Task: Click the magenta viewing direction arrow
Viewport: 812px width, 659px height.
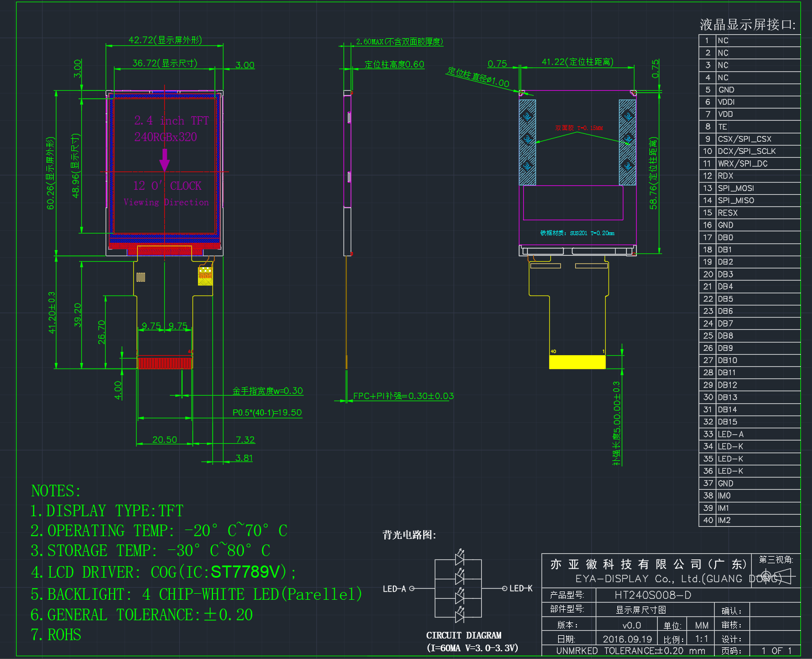Action: (x=164, y=160)
